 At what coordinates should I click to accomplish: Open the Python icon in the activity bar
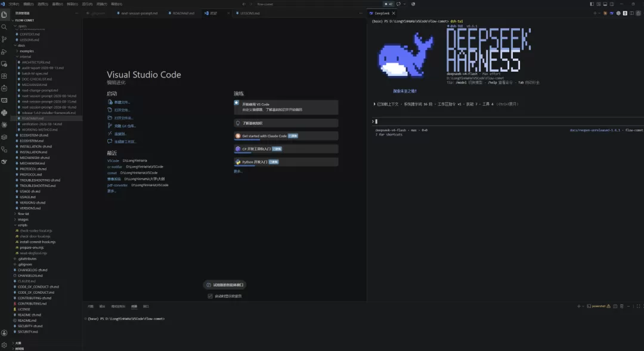pyautogui.click(x=4, y=113)
